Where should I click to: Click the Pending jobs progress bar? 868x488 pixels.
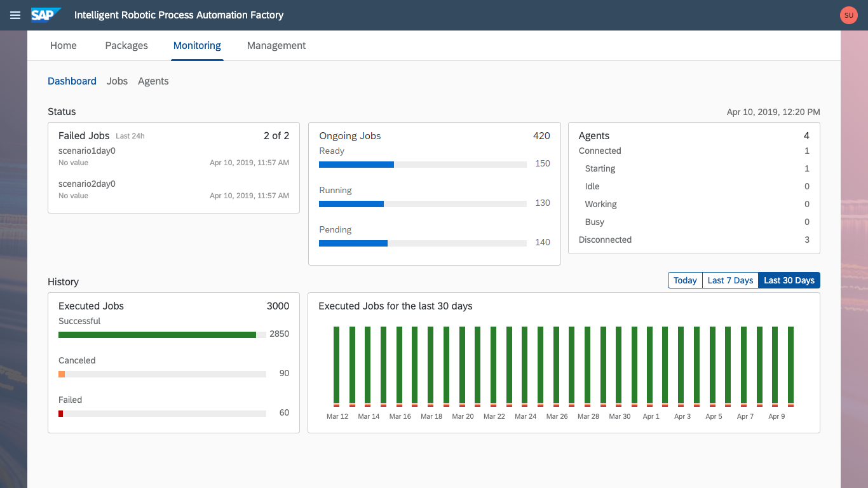pyautogui.click(x=423, y=243)
